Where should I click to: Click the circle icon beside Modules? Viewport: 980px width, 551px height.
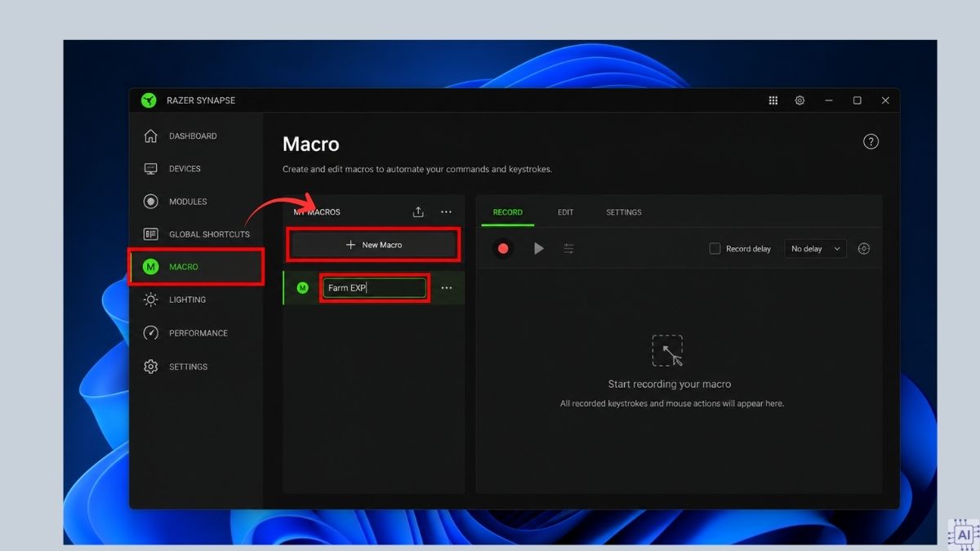point(150,202)
